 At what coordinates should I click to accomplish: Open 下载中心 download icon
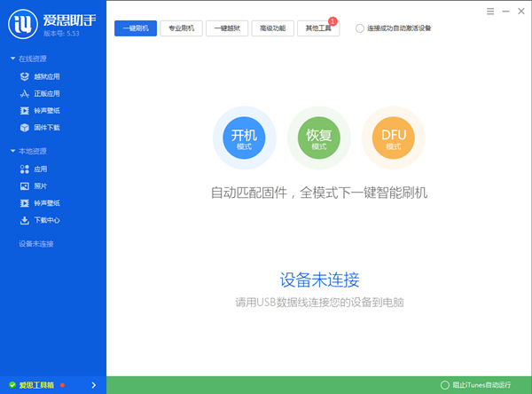pos(25,220)
